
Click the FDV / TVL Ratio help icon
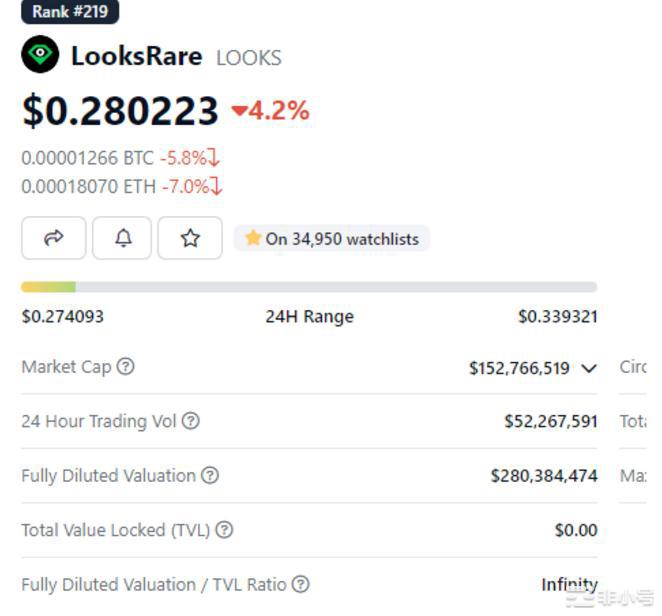tap(300, 585)
